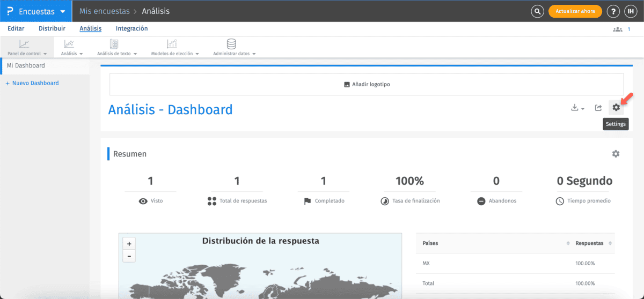Viewport: 644px width, 299px height.
Task: Open the Administrar datos dropdown
Action: 234,47
